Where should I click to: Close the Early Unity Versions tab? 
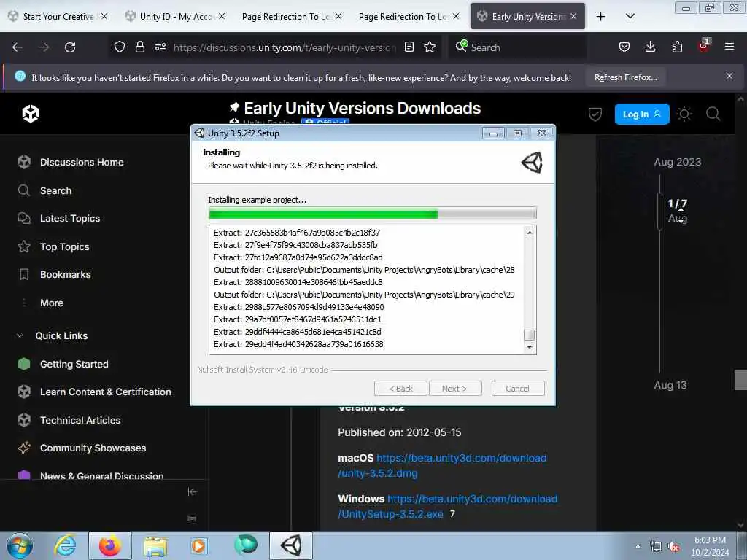click(573, 16)
